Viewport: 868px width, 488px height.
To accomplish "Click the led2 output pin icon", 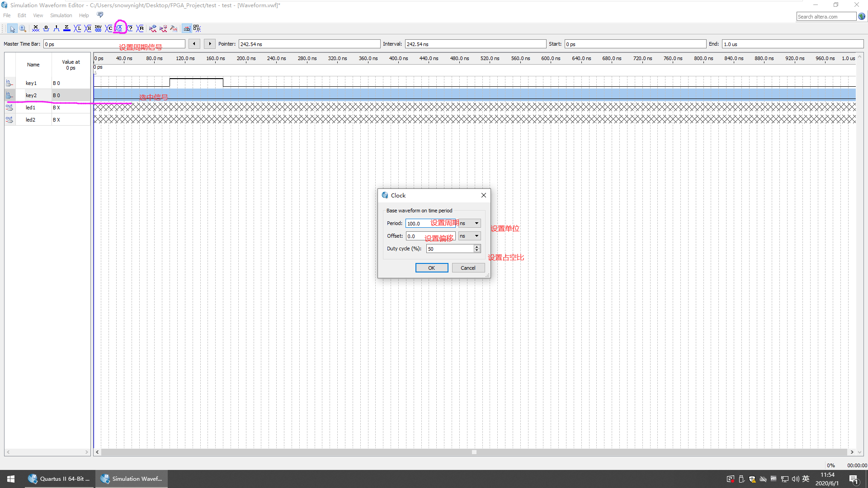I will (9, 120).
